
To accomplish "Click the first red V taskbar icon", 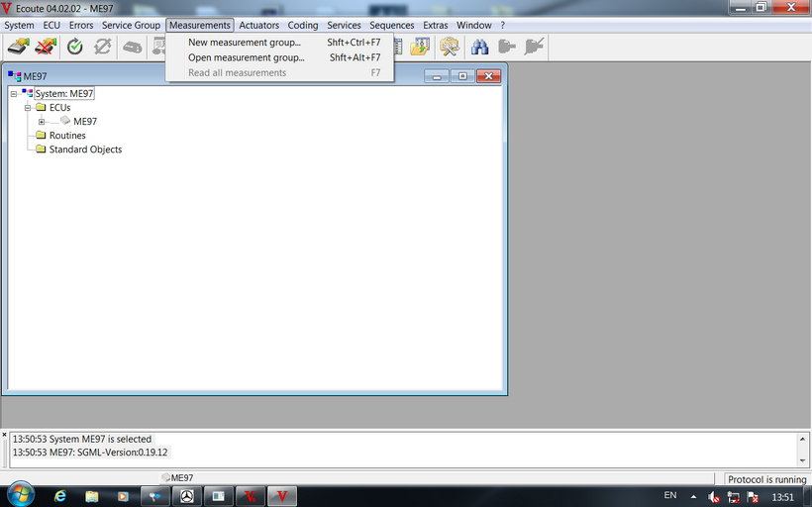I will pyautogui.click(x=251, y=497).
